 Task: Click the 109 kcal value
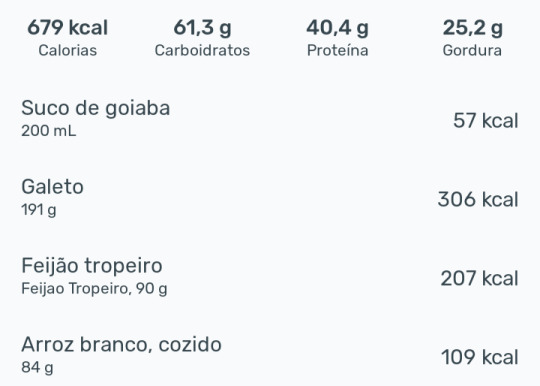pyautogui.click(x=480, y=357)
